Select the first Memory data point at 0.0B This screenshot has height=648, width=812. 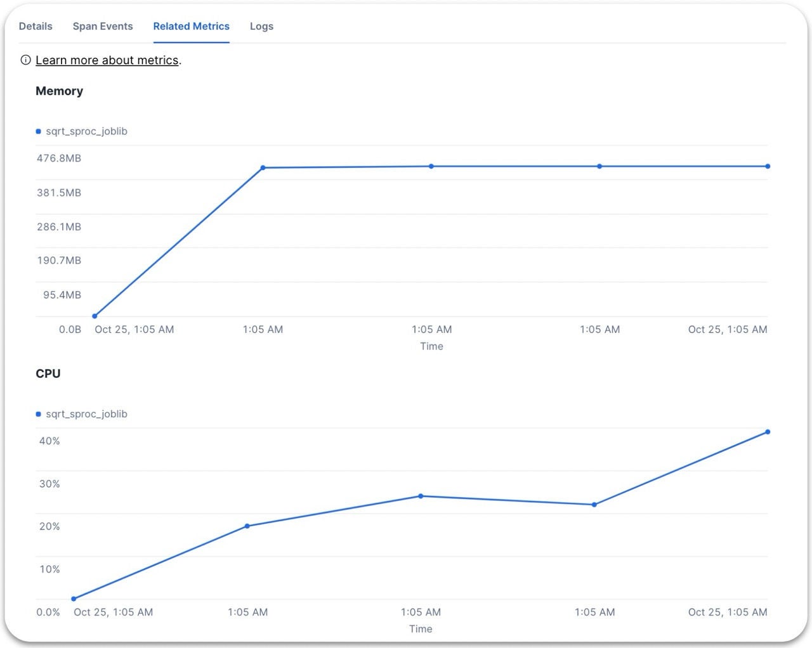(95, 316)
